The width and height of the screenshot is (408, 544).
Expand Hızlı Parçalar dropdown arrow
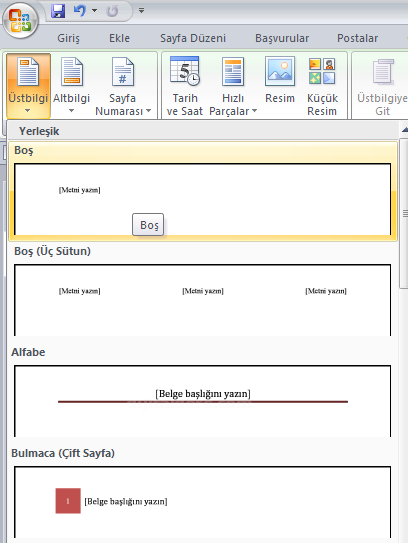[x=254, y=111]
